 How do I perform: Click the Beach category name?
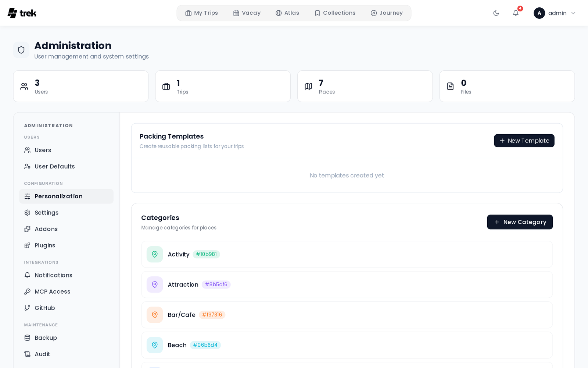[177, 345]
